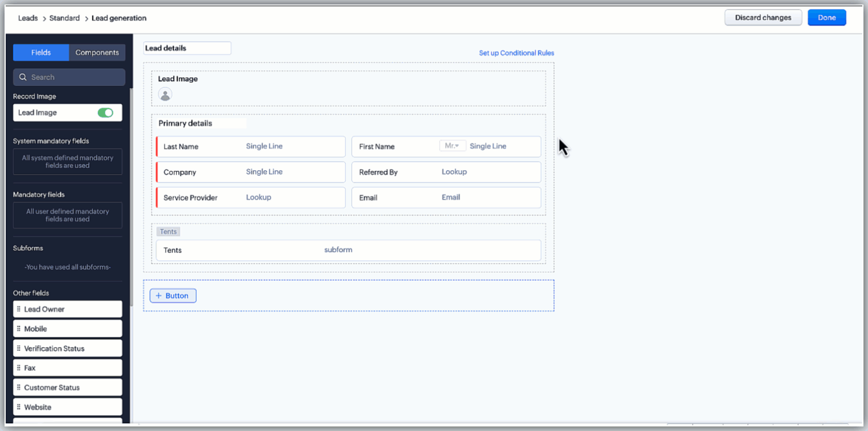Click drag handle icon beside Website

(x=19, y=407)
